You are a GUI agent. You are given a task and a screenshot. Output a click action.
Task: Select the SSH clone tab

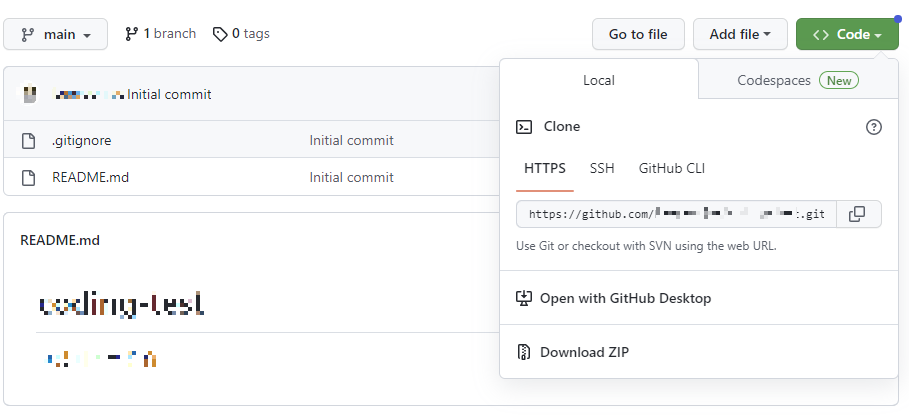point(602,169)
